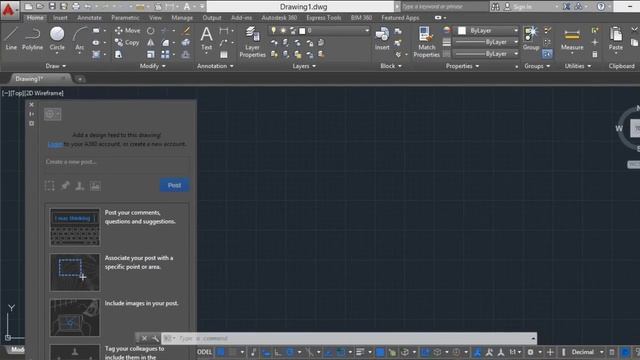Open Layer Properties manager
This screenshot has width=640, height=360.
click(x=252, y=42)
